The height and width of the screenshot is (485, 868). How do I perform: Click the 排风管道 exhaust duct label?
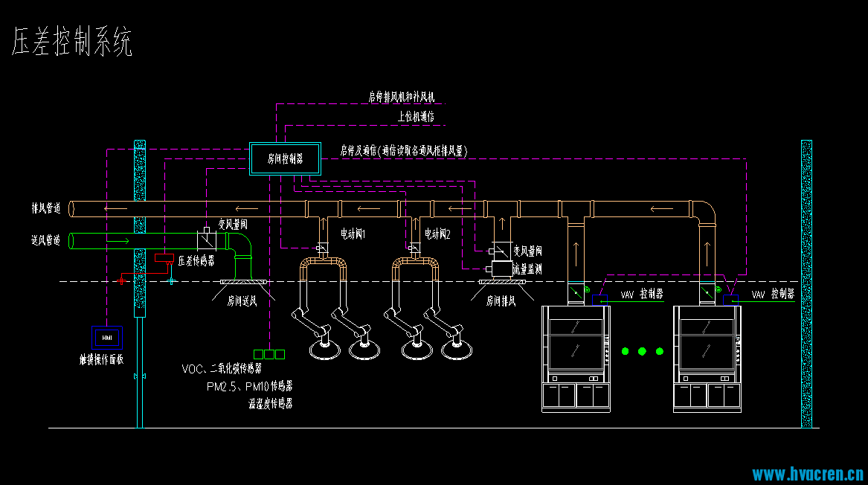(x=46, y=208)
